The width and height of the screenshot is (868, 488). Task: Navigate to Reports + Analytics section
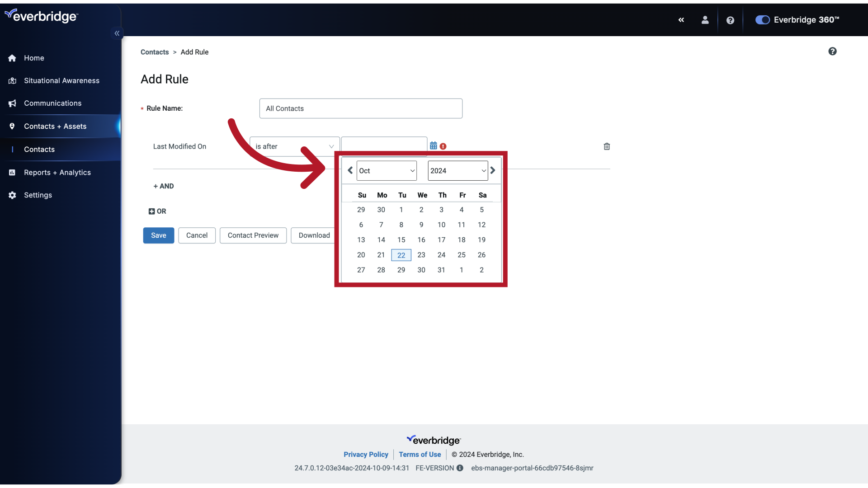(x=57, y=172)
